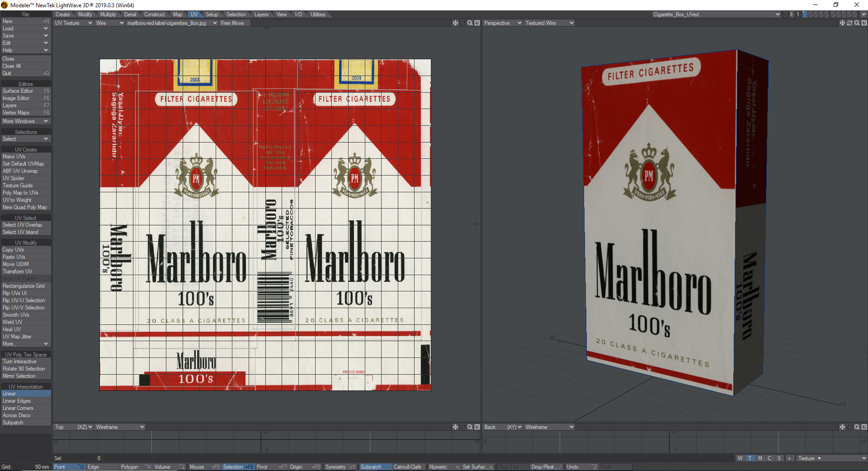This screenshot has height=471, width=868.
Task: Open the Textured Wire shading dropdown
Action: [549, 23]
